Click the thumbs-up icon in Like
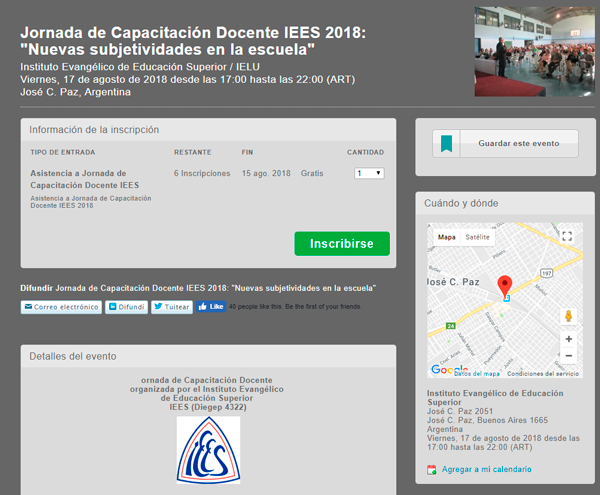Image resolution: width=600 pixels, height=495 pixels. [x=203, y=306]
